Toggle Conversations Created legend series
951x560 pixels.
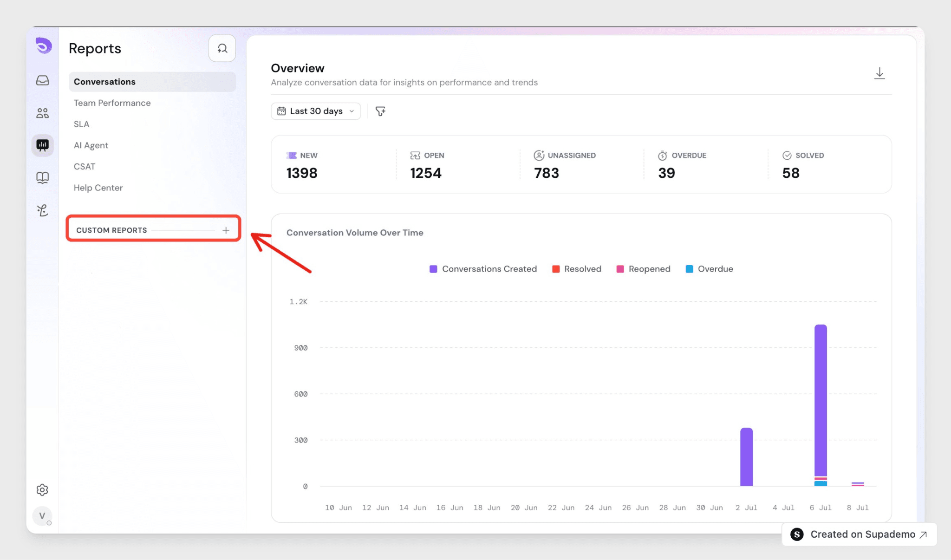pos(483,269)
